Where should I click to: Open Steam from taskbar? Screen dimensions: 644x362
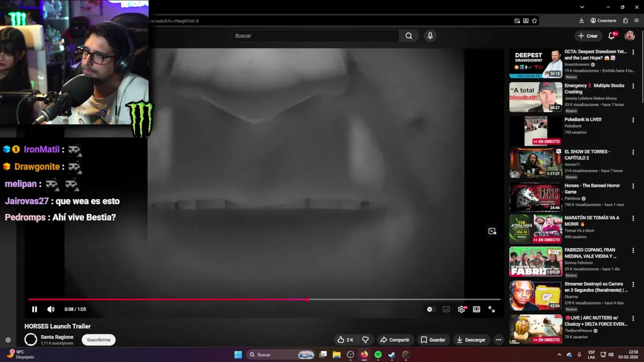tap(391, 354)
